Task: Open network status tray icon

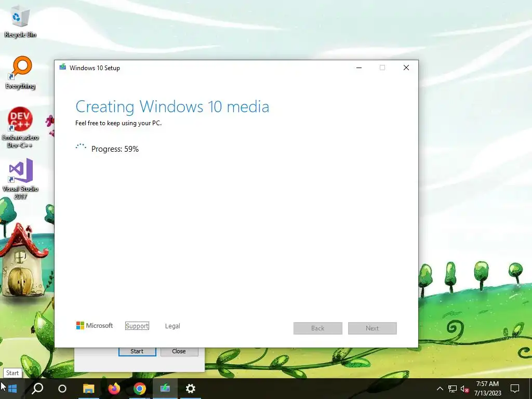Action: click(453, 389)
